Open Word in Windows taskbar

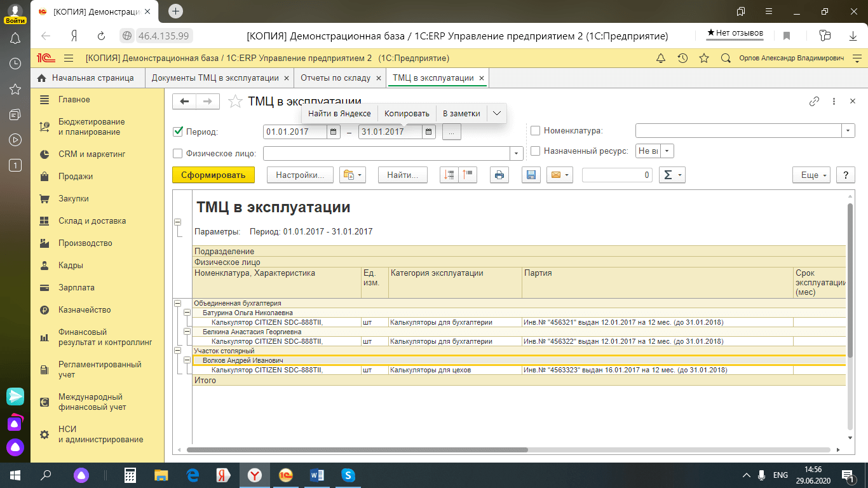click(x=316, y=475)
